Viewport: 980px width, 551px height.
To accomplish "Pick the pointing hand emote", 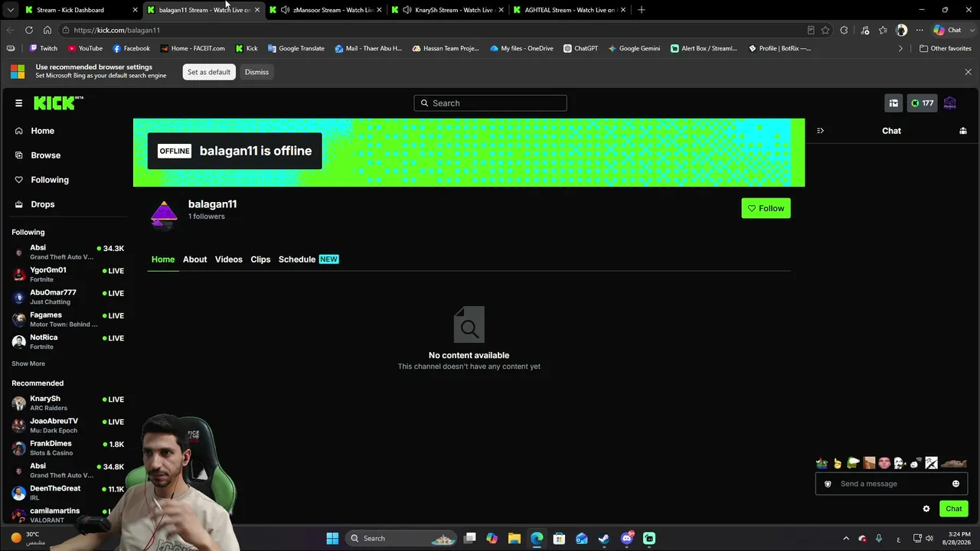I will (x=838, y=463).
